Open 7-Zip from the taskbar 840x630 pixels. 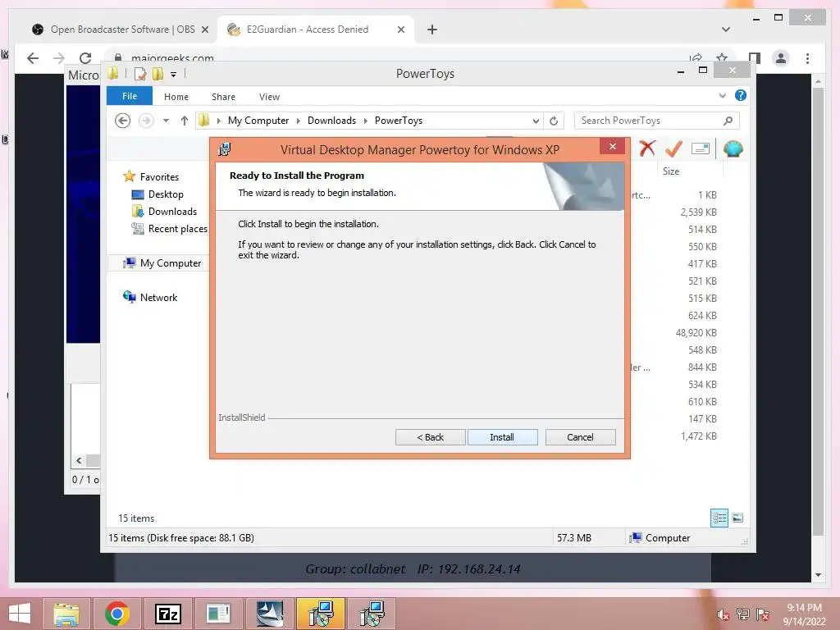pyautogui.click(x=167, y=614)
